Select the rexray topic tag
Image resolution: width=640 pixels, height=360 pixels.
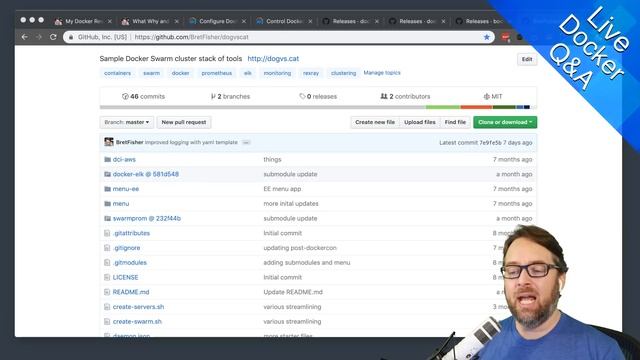click(x=311, y=73)
